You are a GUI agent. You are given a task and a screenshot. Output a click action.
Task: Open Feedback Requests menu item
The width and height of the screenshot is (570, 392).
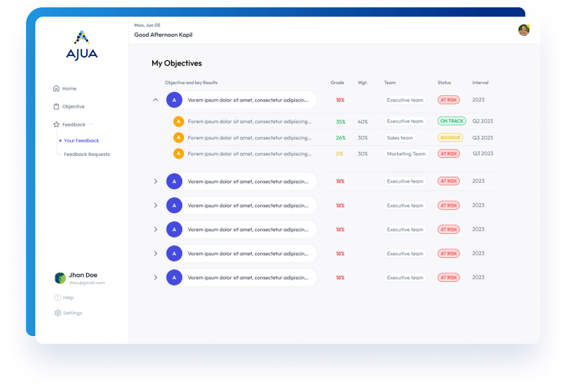click(x=87, y=154)
